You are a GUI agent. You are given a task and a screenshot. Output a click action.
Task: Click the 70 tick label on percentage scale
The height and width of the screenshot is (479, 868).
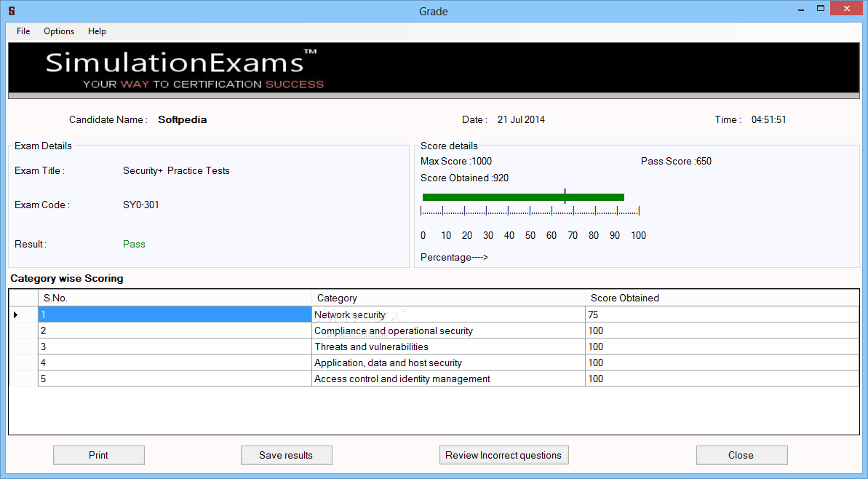[x=573, y=235]
